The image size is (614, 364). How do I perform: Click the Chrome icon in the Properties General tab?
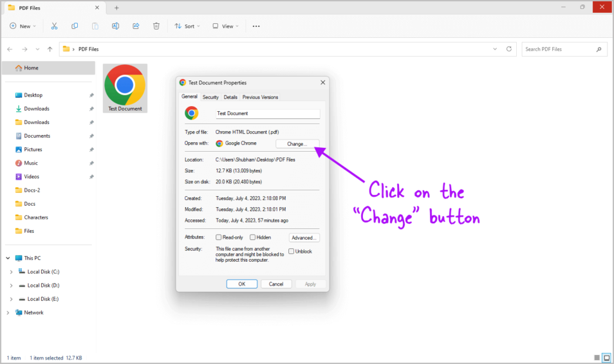(x=192, y=113)
